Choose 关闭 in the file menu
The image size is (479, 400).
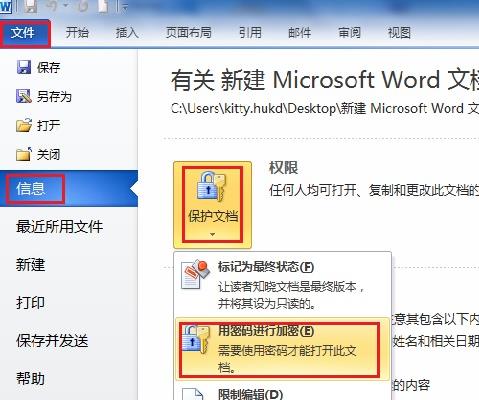point(49,154)
